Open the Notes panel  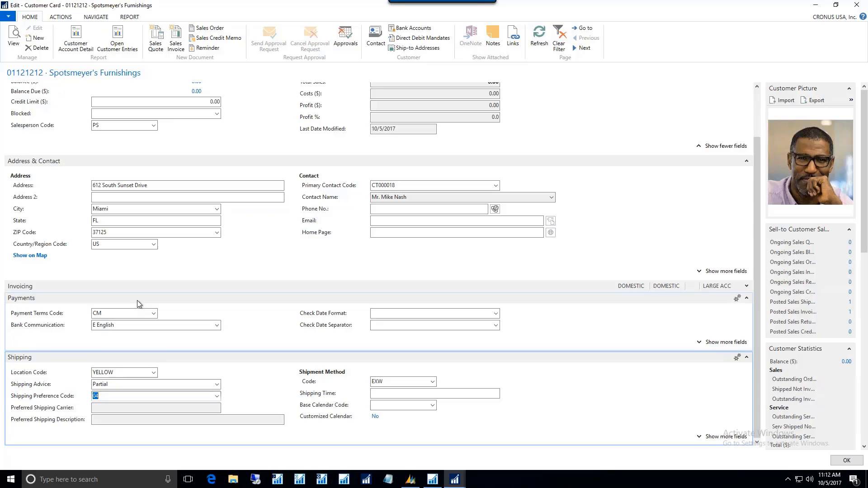coord(492,36)
